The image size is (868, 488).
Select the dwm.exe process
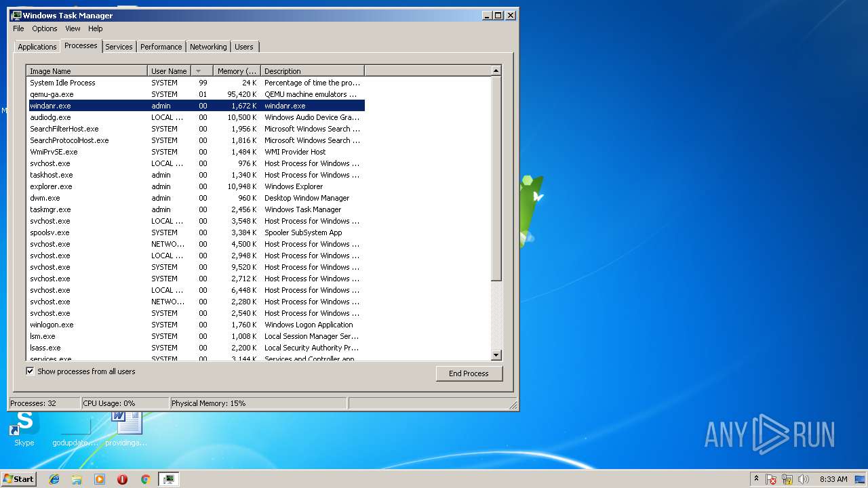click(197, 198)
